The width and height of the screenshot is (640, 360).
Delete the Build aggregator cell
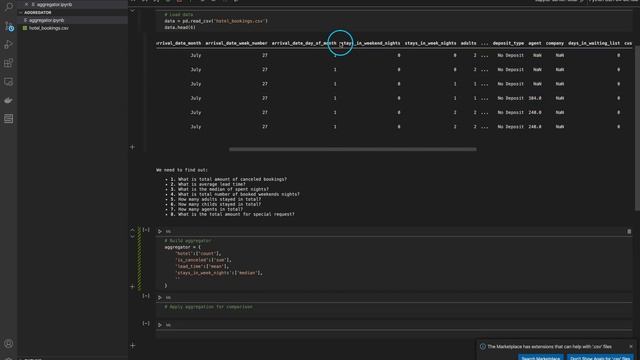click(x=629, y=231)
